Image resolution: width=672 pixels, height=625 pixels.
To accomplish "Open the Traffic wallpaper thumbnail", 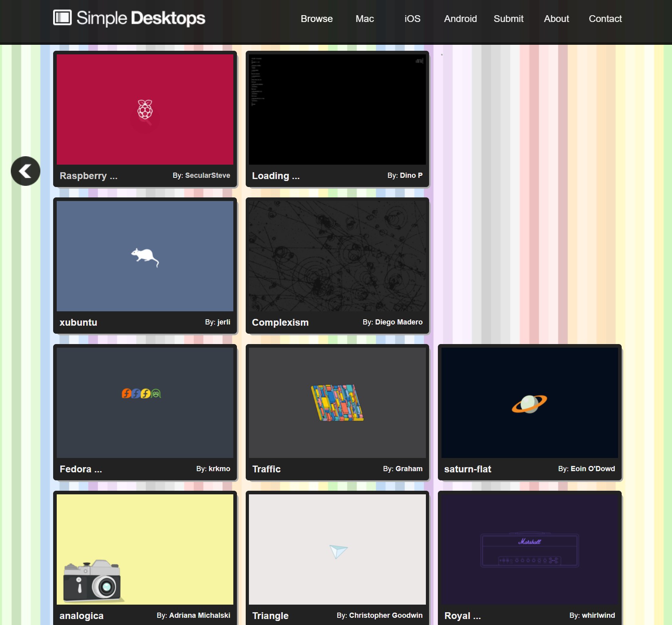I will point(337,403).
